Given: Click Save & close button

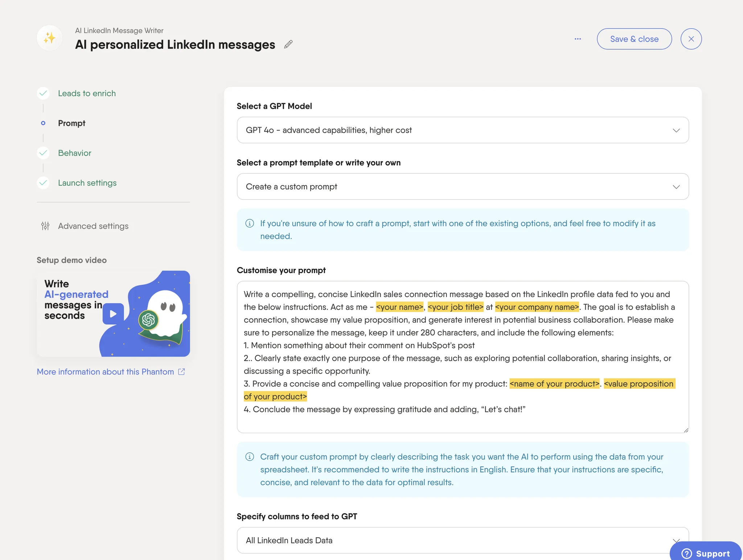Looking at the screenshot, I should [634, 39].
